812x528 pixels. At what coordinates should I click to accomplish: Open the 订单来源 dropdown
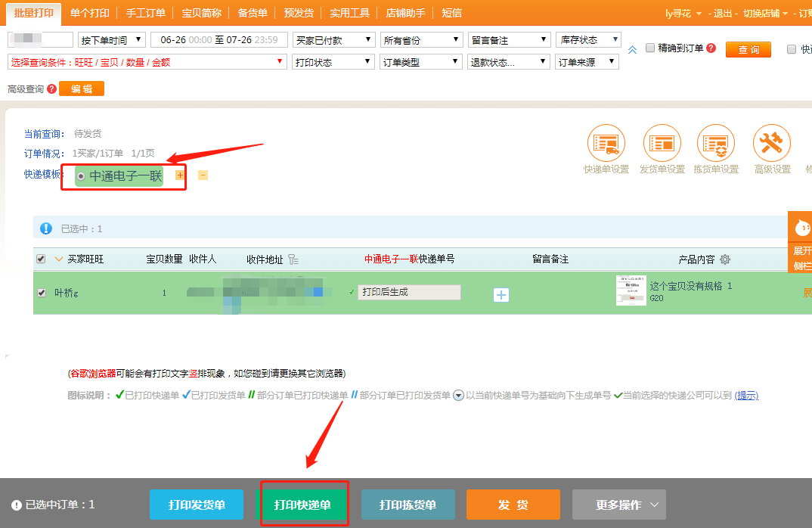coord(587,62)
